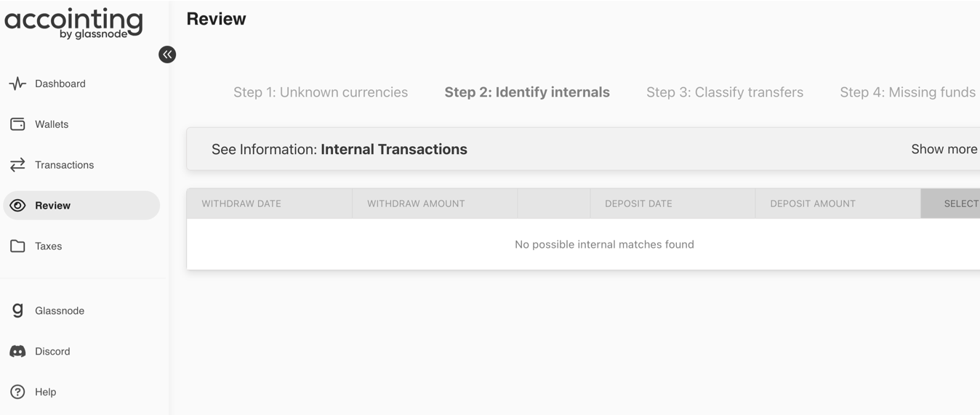Click the Dashboard pulse icon
Screen dimensions: 980x415
click(17, 84)
